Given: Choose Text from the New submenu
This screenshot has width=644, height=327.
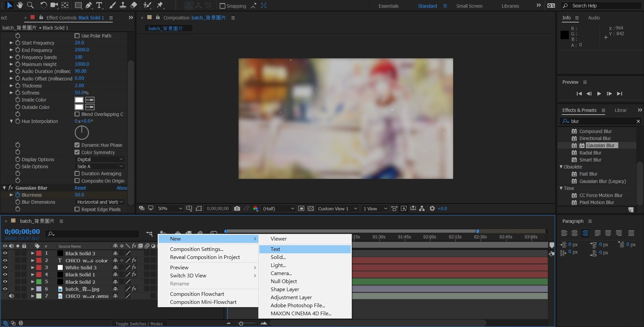Looking at the screenshot, I should 275,249.
